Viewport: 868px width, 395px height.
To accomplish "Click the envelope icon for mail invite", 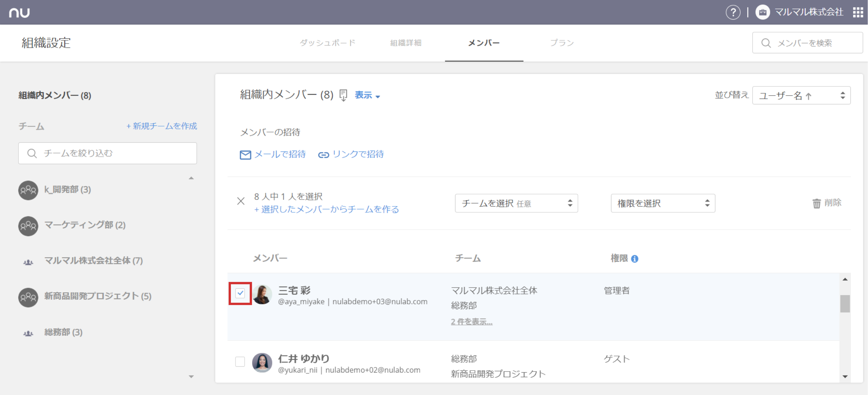I will tap(245, 155).
